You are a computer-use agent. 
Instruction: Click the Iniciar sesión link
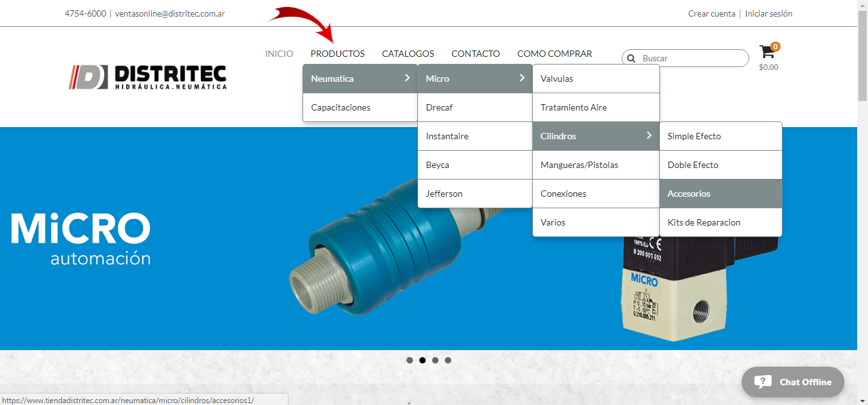[768, 13]
